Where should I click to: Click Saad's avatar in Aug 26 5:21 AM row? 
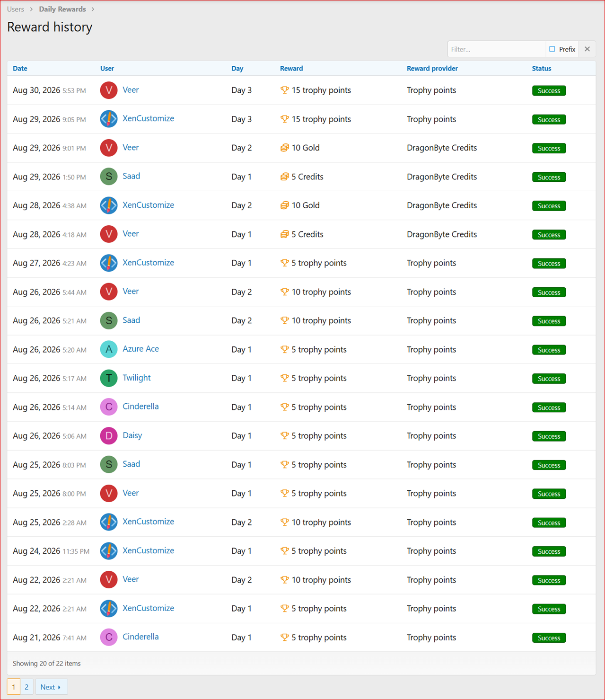point(109,320)
